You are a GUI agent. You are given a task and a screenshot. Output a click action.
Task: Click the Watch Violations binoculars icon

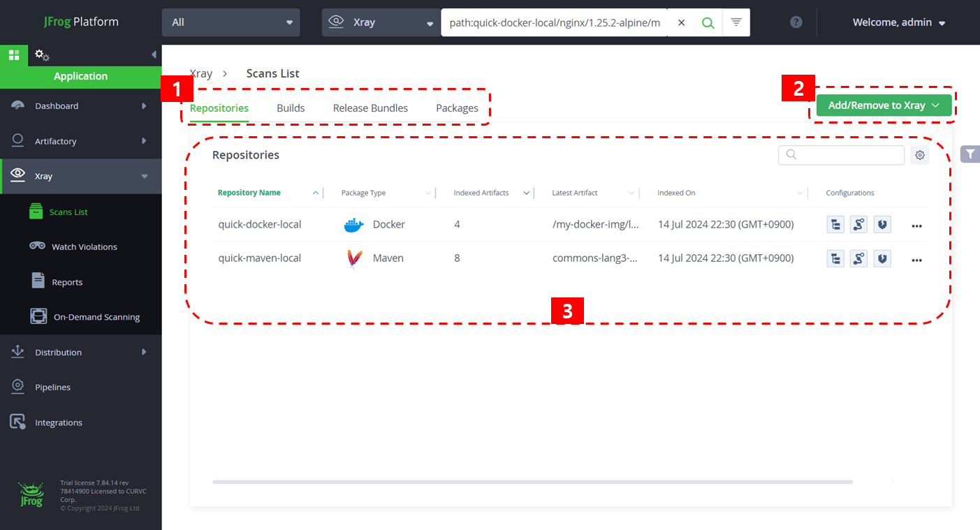38,246
